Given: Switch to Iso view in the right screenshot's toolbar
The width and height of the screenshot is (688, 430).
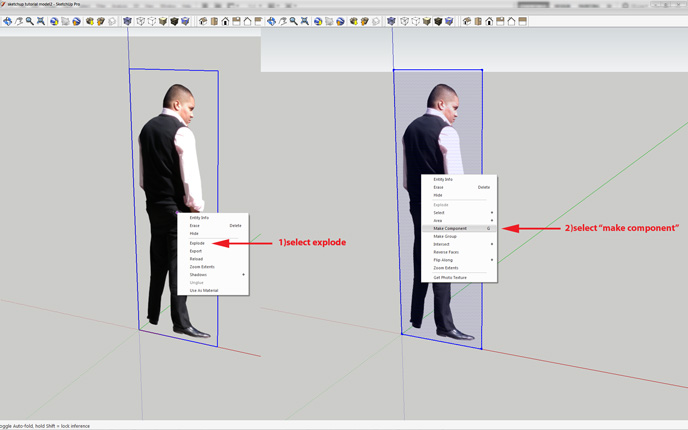Looking at the screenshot, I should tap(467, 21).
